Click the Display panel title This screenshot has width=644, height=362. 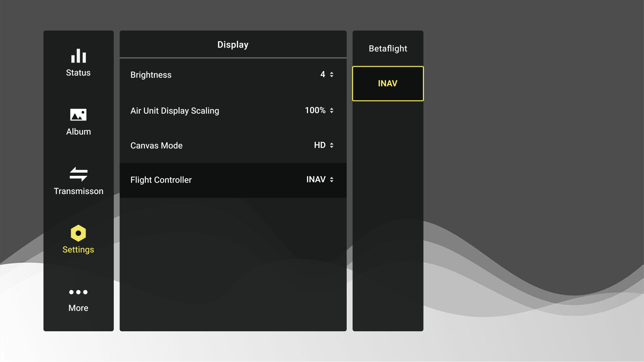(233, 45)
